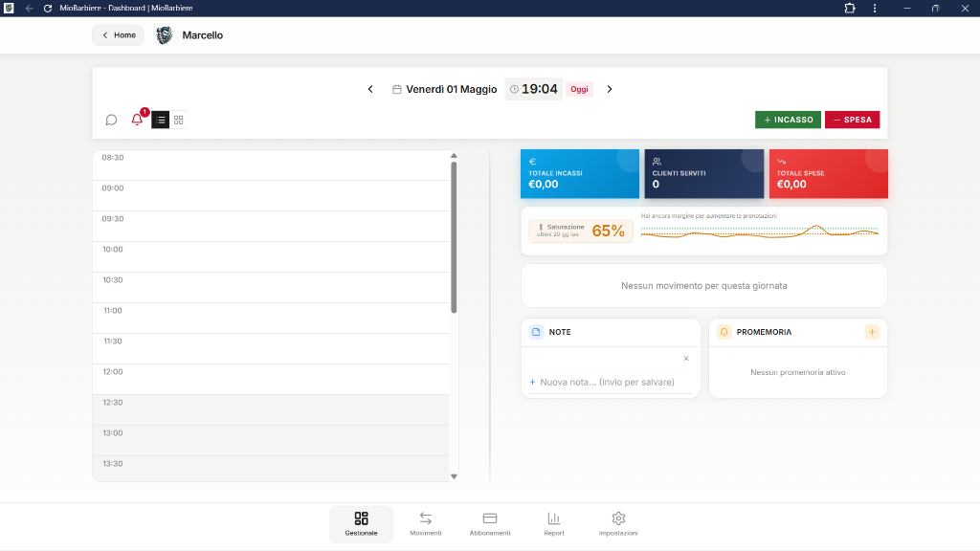This screenshot has height=551, width=980.
Task: Open the calendar on Venerdì 01 Maggio
Action: [444, 89]
